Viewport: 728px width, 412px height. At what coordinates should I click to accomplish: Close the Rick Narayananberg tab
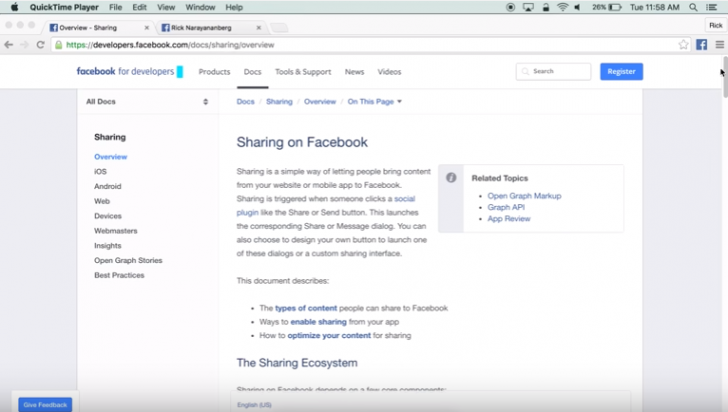coord(259,28)
